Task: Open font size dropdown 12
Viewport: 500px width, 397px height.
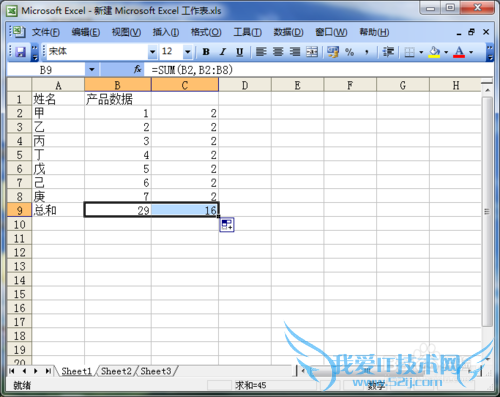Action: [188, 52]
